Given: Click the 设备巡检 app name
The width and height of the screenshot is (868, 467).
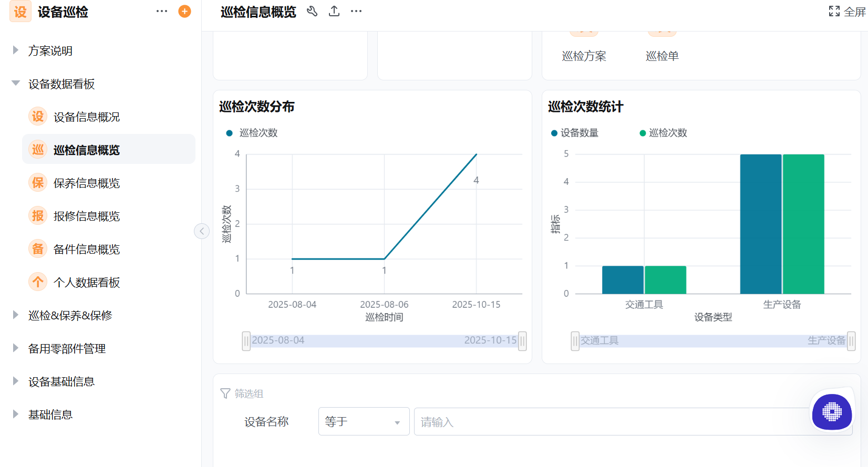Looking at the screenshot, I should click(x=63, y=12).
